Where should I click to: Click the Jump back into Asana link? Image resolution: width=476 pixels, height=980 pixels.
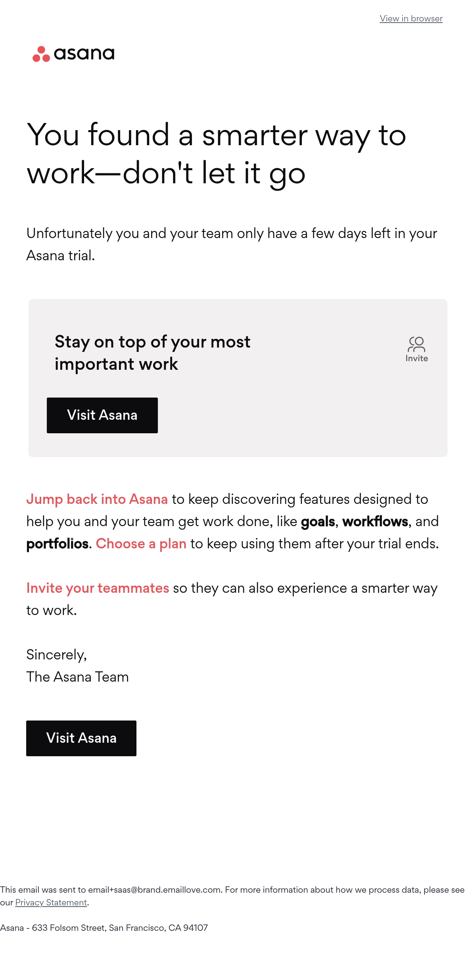point(97,499)
